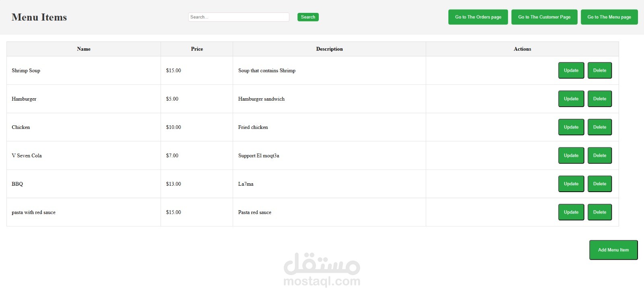Click 'Fried chicken' description
The height and width of the screenshot is (294, 644).
click(253, 127)
